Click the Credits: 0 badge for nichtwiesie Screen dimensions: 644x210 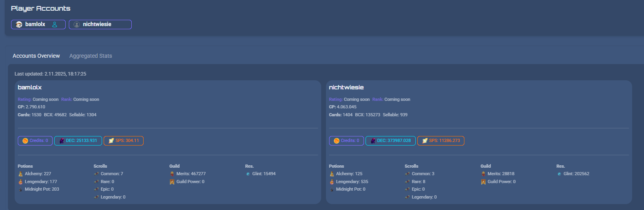[347, 141]
